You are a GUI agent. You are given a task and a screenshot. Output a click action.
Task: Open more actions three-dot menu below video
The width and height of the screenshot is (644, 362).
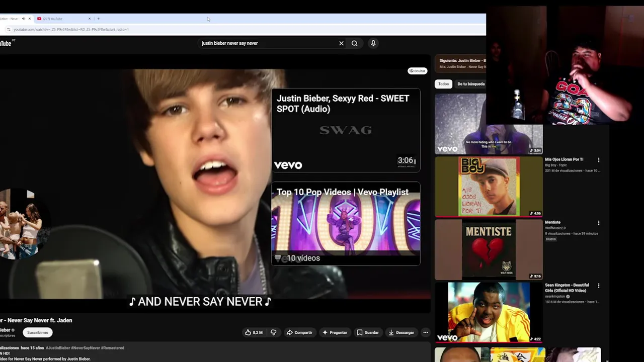426,332
